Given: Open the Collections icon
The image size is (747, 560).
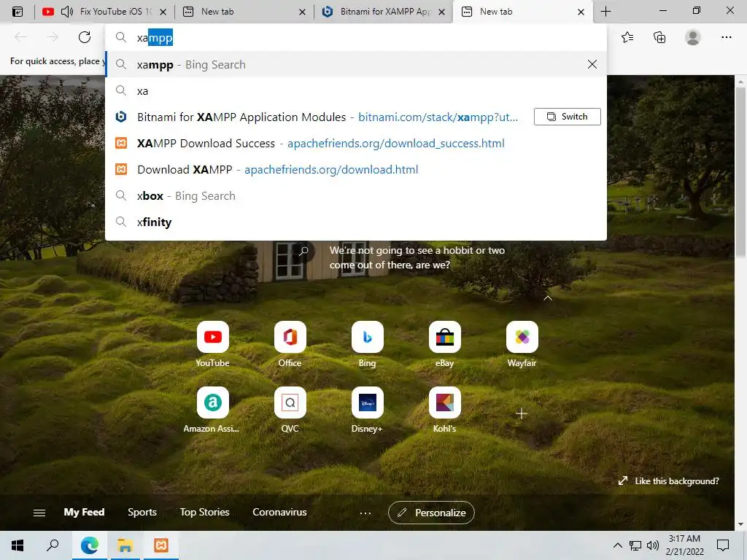Looking at the screenshot, I should click(x=659, y=37).
